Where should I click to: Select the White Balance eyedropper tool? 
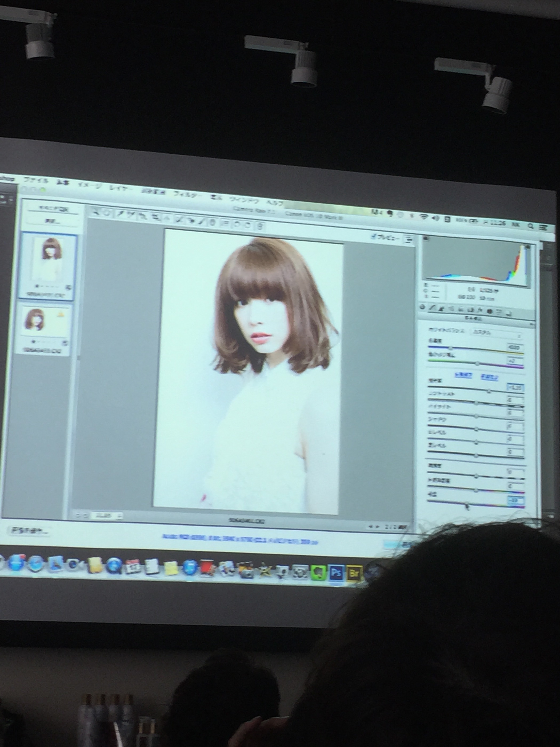[x=121, y=214]
